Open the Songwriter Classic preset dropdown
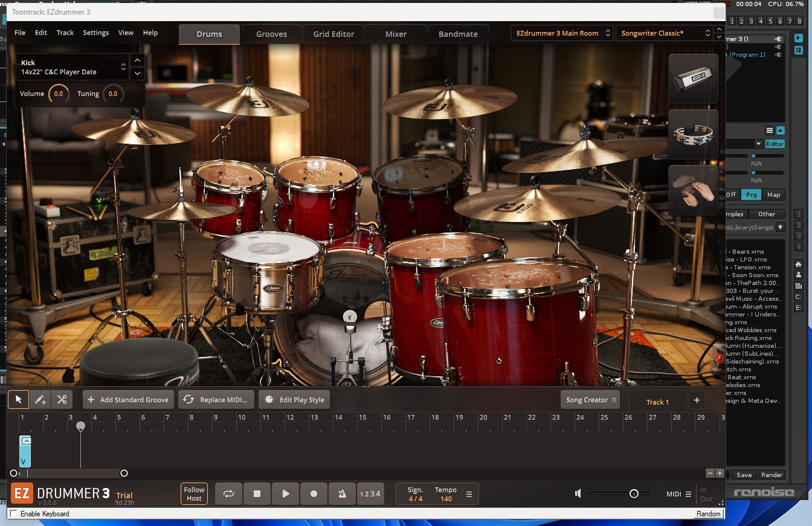The height and width of the screenshot is (526, 812). (x=663, y=33)
